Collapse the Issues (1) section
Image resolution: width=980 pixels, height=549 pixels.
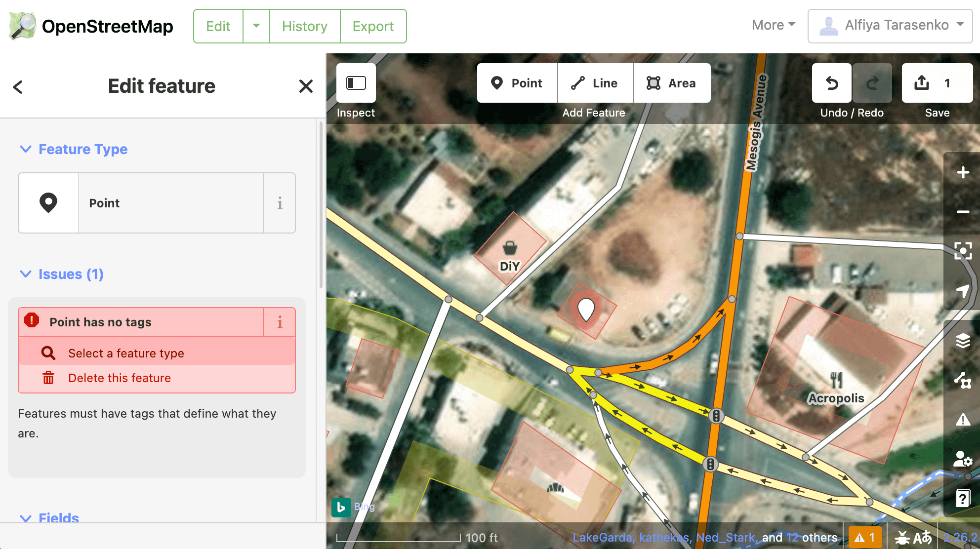pyautogui.click(x=61, y=274)
